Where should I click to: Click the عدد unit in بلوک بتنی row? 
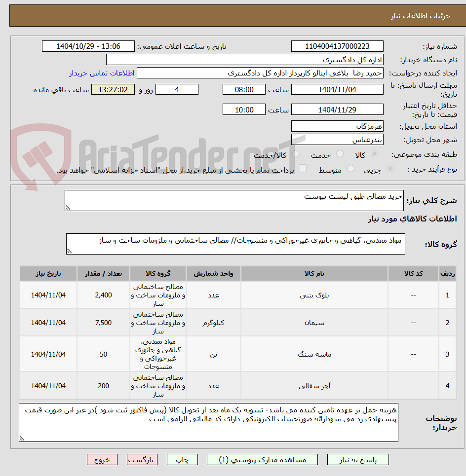point(214,295)
